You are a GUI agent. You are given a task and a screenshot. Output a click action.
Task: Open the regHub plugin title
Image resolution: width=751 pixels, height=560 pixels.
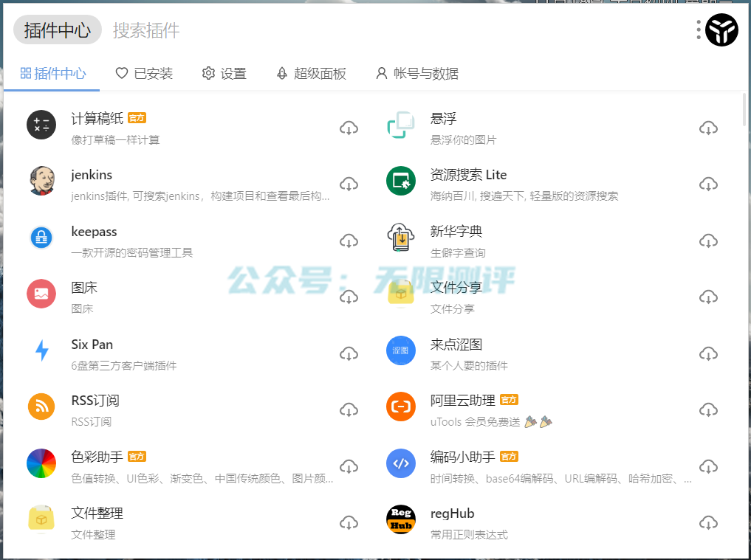click(452, 514)
